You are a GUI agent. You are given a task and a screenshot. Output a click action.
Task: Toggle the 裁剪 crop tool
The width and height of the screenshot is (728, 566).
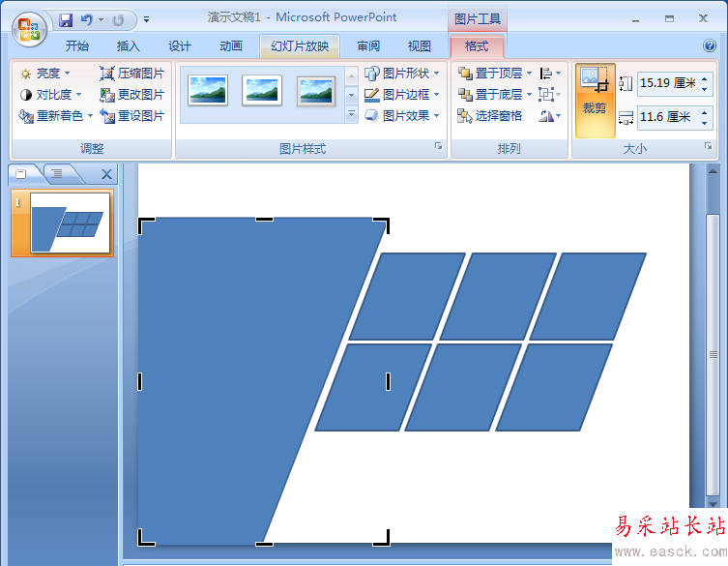coord(596,101)
